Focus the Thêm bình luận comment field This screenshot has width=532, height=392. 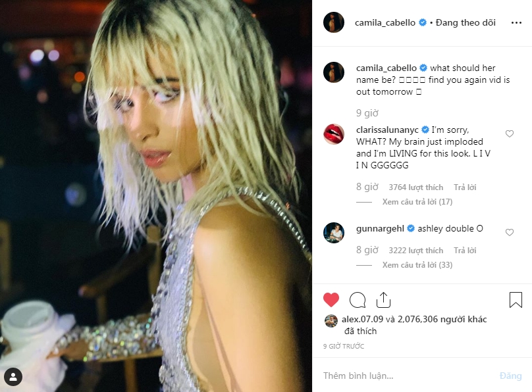coord(407,376)
